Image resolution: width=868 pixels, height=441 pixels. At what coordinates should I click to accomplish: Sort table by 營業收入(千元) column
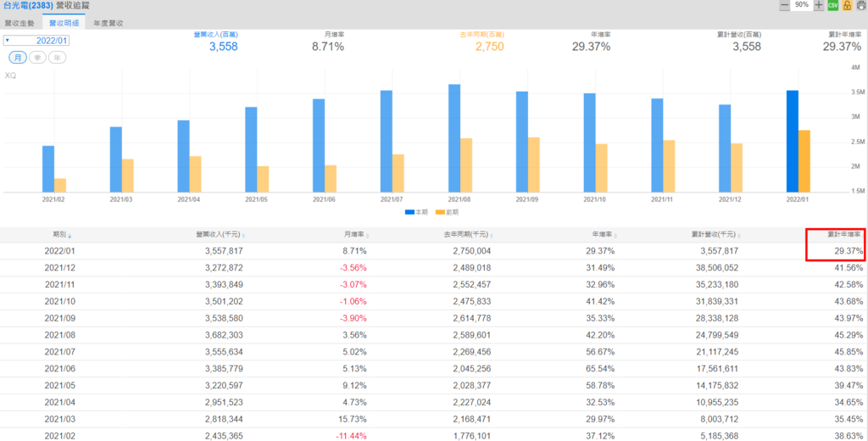point(220,235)
